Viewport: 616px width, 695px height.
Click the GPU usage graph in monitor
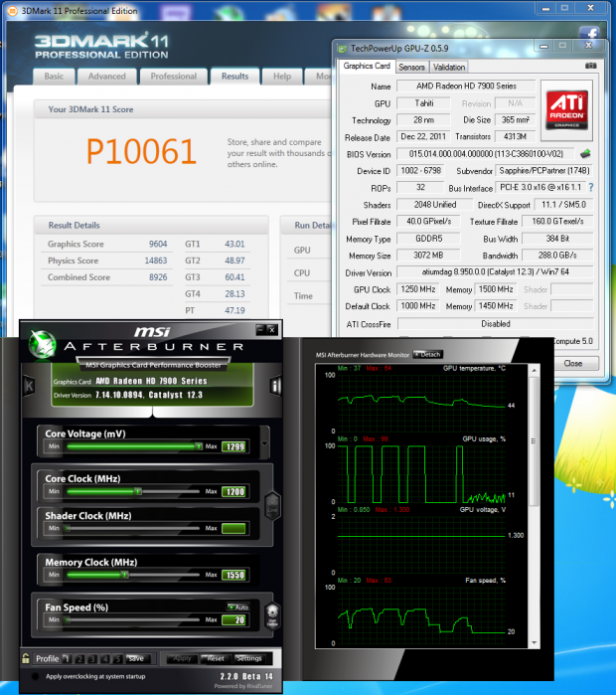tap(421, 473)
